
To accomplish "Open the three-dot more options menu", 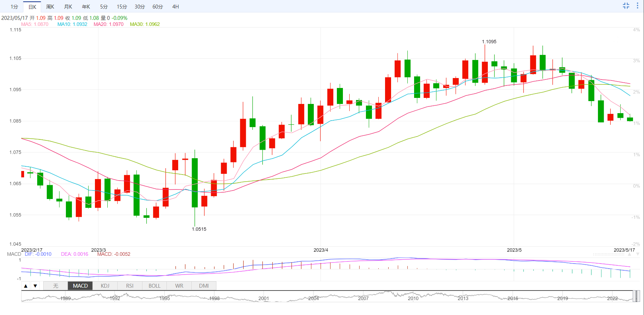I will coord(637,6).
